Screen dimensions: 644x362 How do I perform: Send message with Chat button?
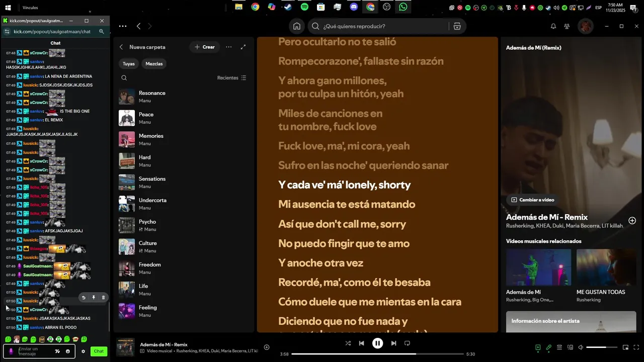pyautogui.click(x=99, y=351)
